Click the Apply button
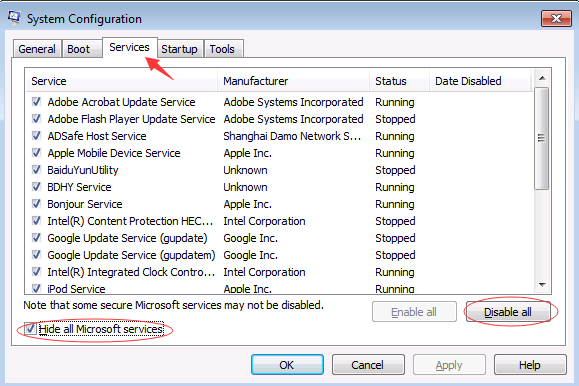 [449, 365]
